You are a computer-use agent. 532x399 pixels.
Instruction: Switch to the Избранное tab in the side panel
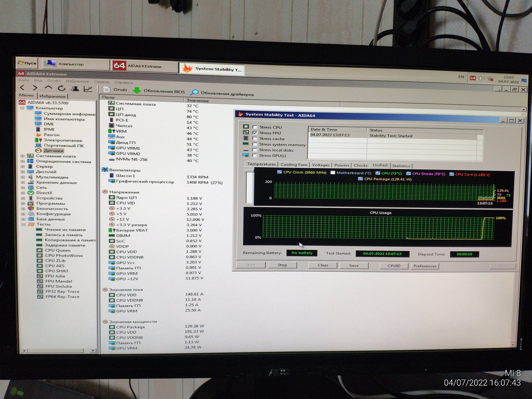tap(52, 96)
